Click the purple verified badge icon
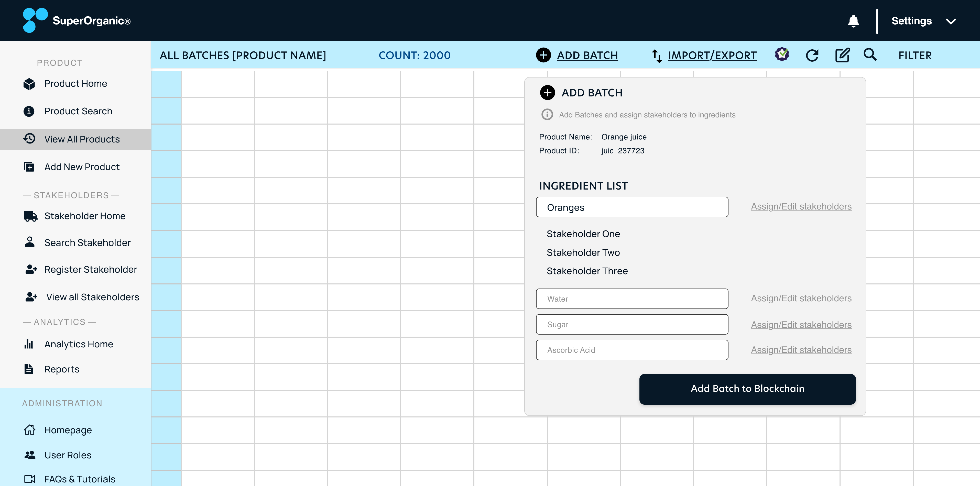Screen dimensions: 980x486 [782, 54]
